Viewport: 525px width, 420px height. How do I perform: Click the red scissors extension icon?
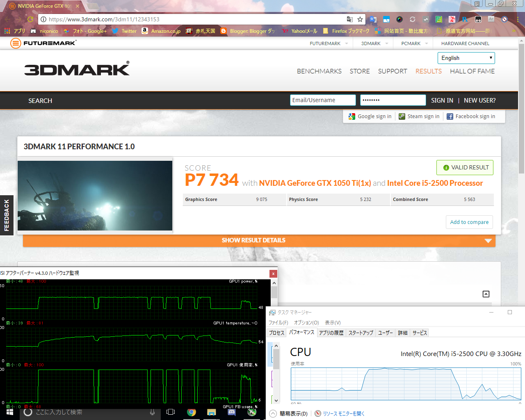tap(452, 19)
